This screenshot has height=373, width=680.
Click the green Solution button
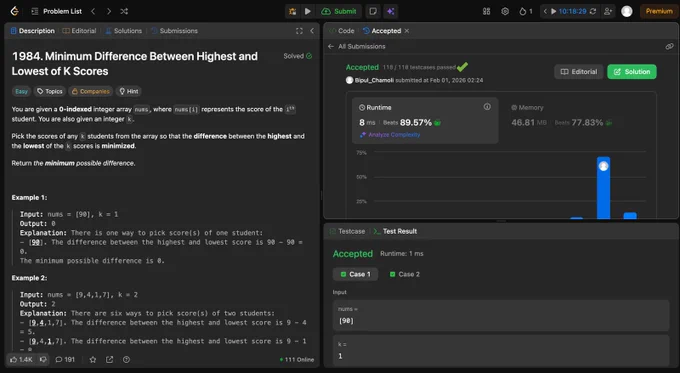[632, 72]
